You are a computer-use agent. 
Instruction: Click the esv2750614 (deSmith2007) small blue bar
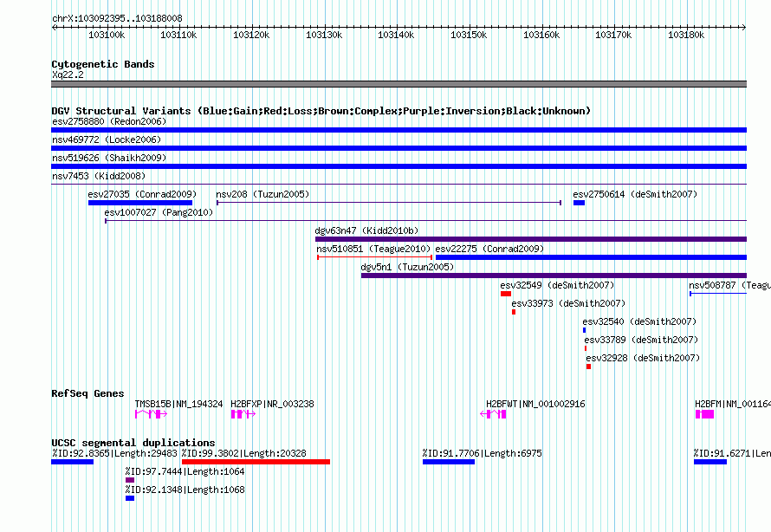click(580, 203)
